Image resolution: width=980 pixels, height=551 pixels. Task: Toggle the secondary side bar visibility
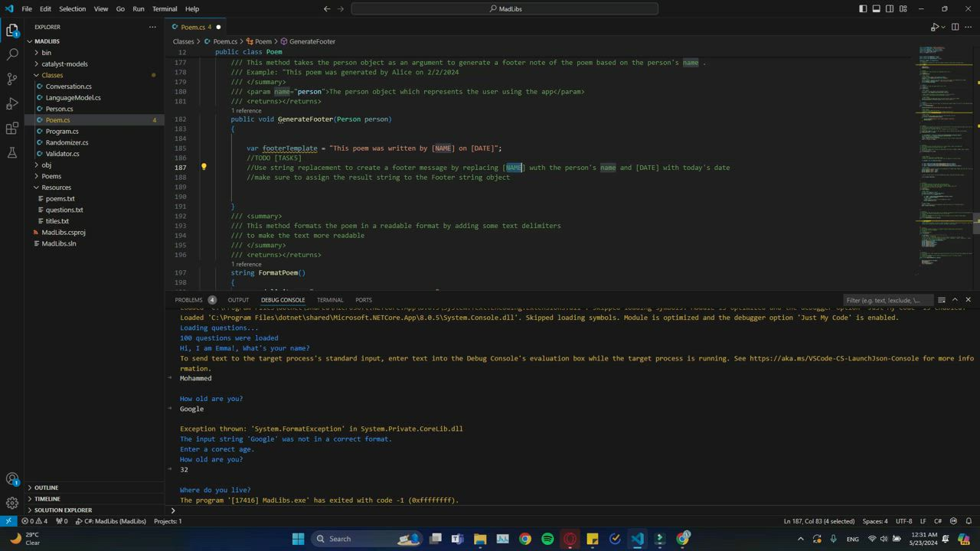pyautogui.click(x=890, y=9)
